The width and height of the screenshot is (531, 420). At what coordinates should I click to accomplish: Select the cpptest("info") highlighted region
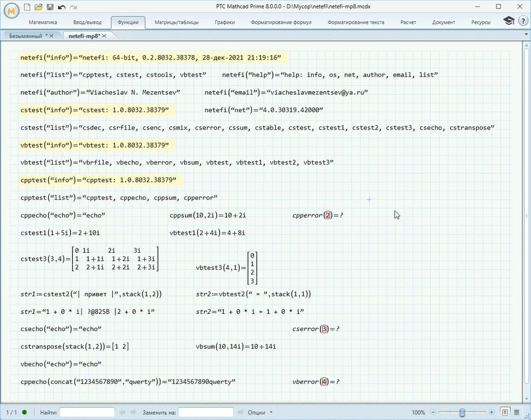(x=100, y=180)
